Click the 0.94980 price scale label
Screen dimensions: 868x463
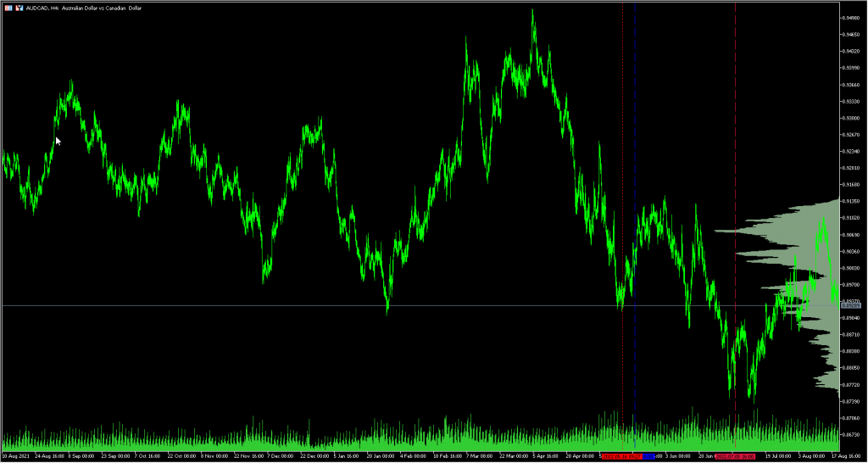point(850,19)
